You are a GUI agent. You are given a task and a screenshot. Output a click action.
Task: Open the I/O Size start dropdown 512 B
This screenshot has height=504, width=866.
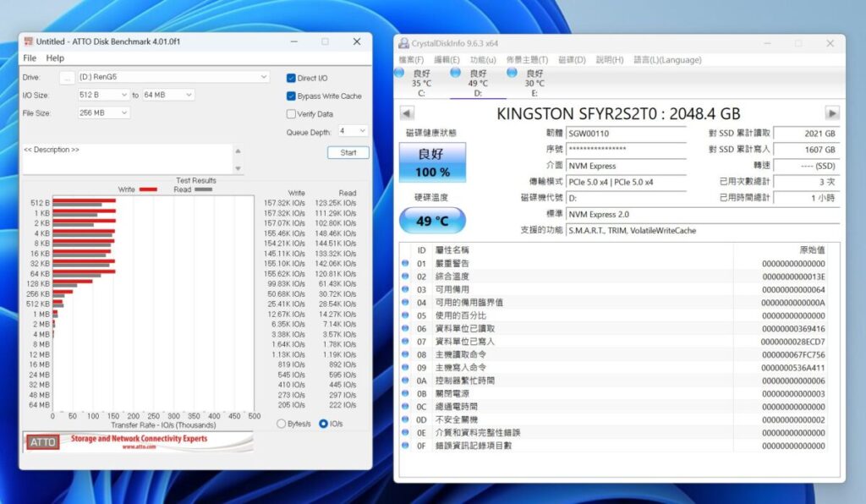point(103,95)
